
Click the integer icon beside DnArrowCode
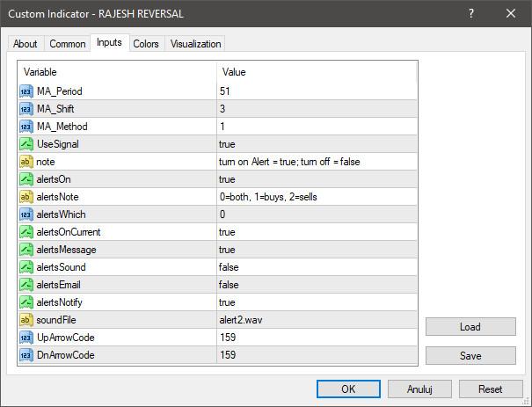tap(26, 355)
